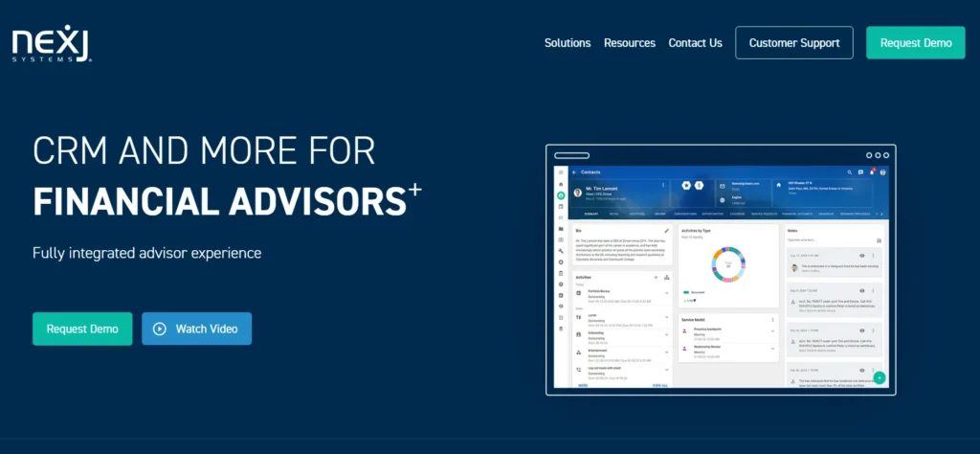The image size is (980, 454).
Task: Expand the Log call activity chevron
Action: 667,370
